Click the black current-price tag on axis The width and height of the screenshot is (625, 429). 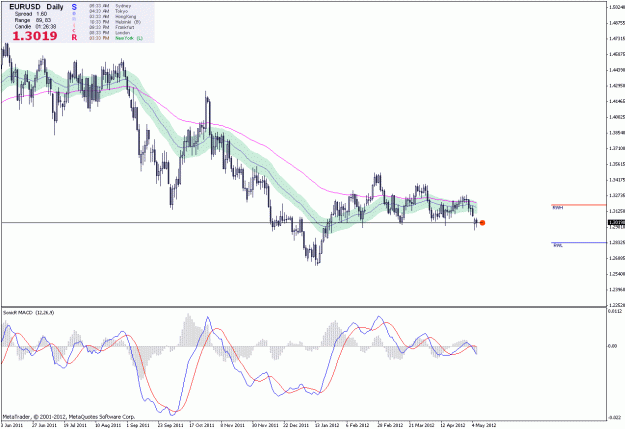tap(616, 222)
